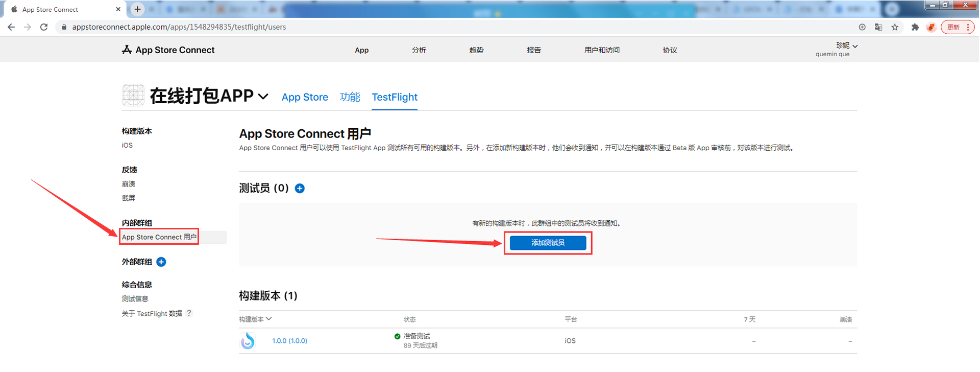This screenshot has width=980, height=372.
Task: Click the 平台 column header
Action: (571, 319)
